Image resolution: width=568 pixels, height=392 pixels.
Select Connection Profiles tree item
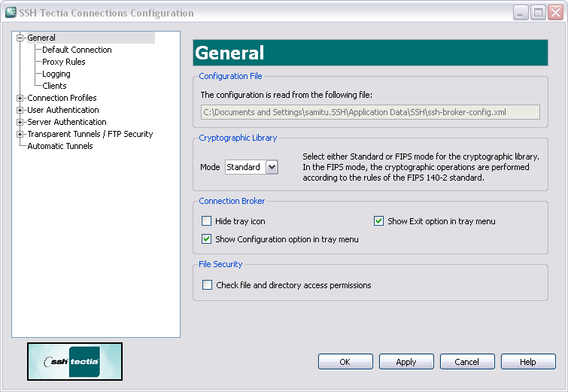point(62,98)
